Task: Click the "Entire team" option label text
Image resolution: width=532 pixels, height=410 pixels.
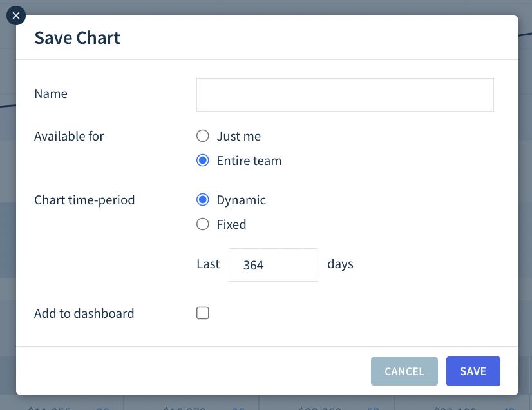Action: pyautogui.click(x=249, y=161)
